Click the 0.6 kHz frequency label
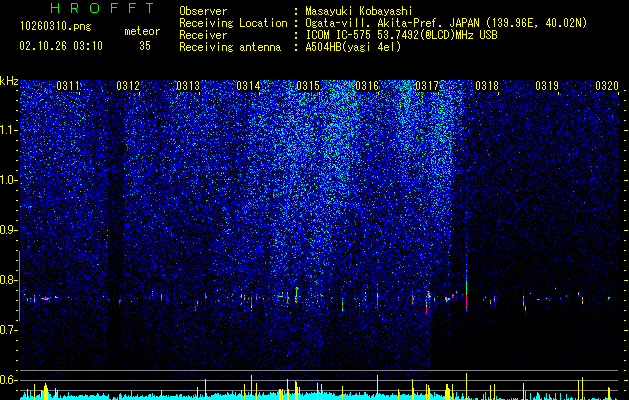Viewport: 629px width, 400px height. tap(8, 380)
